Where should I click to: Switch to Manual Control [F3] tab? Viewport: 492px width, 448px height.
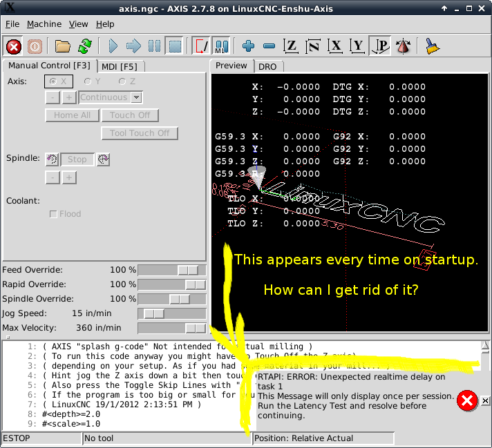point(49,66)
